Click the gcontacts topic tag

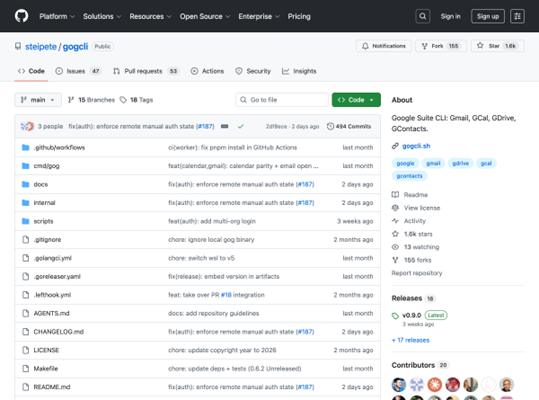pyautogui.click(x=409, y=176)
